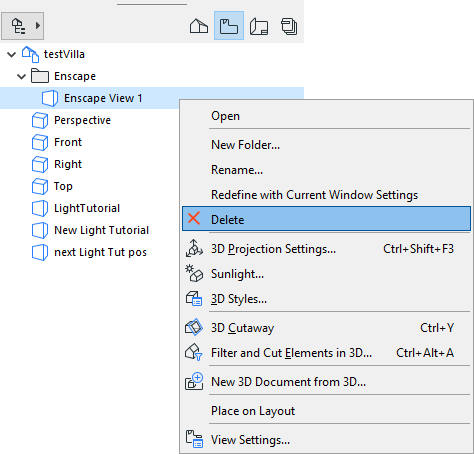Click the Project Chooser tree icon
This screenshot has width=474, height=454.
pyautogui.click(x=18, y=26)
